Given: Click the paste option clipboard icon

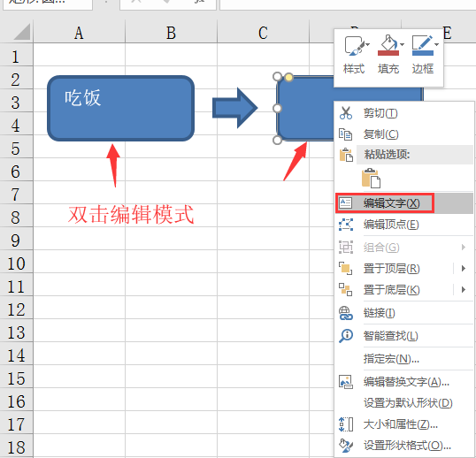Looking at the screenshot, I should pyautogui.click(x=371, y=179).
